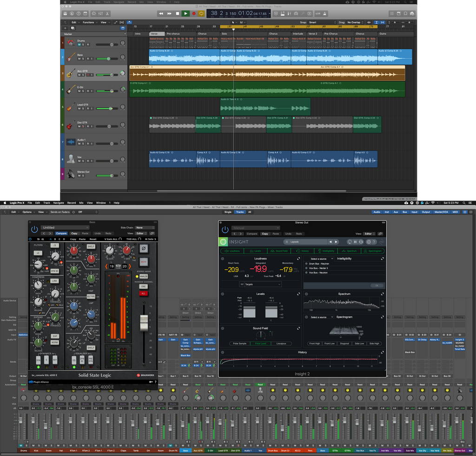
Task: Toggle the yellow Cycle button in the transport
Action: coord(201,13)
